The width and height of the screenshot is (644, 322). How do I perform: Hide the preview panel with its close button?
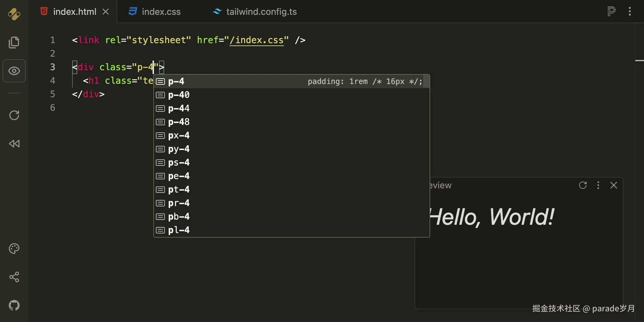point(614,185)
